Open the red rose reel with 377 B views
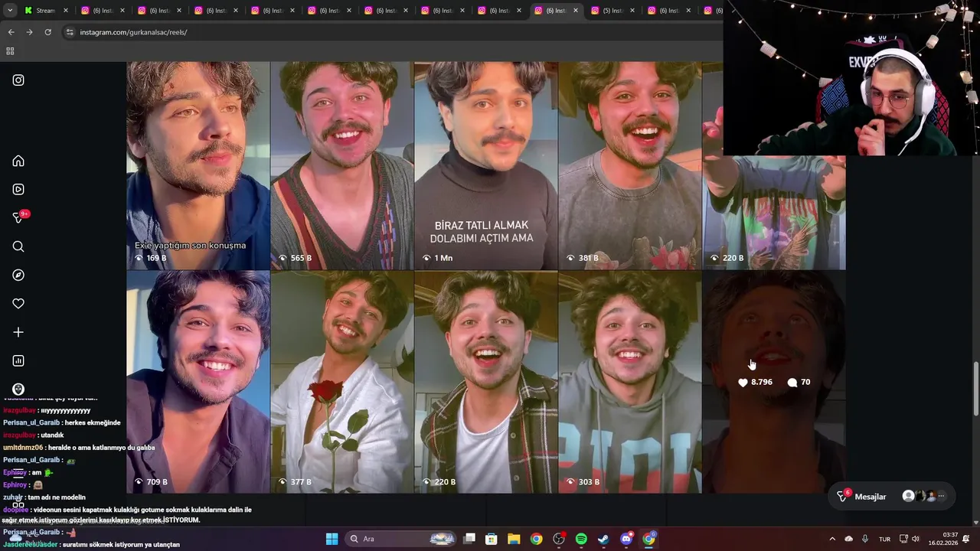Image resolution: width=980 pixels, height=551 pixels. coord(341,382)
